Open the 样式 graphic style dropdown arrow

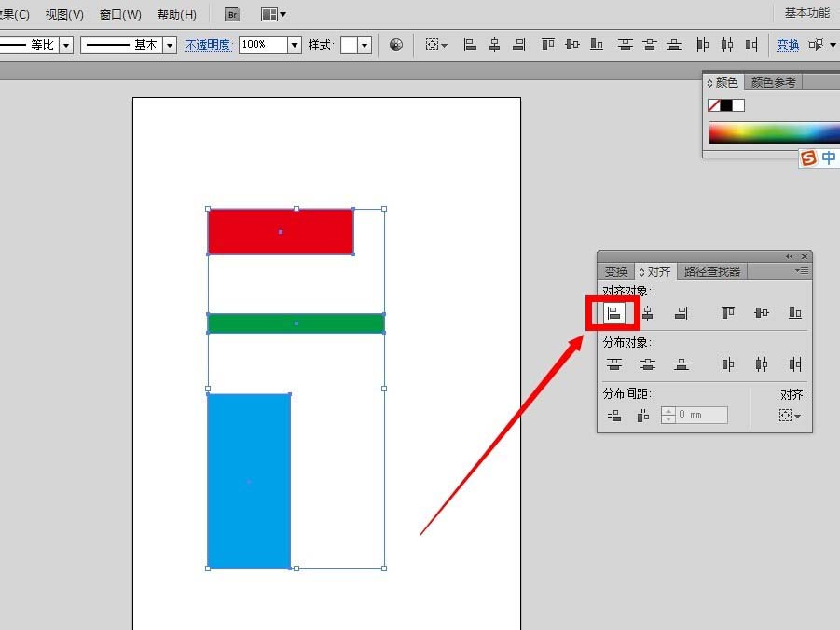365,45
